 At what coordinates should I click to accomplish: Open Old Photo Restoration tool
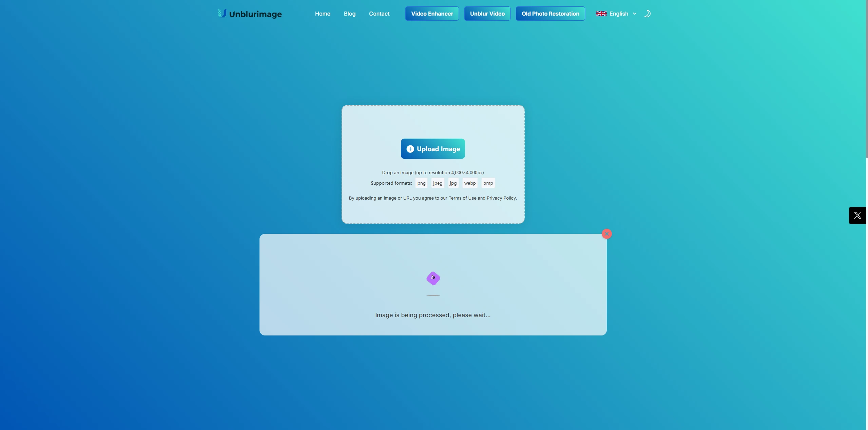coord(550,13)
